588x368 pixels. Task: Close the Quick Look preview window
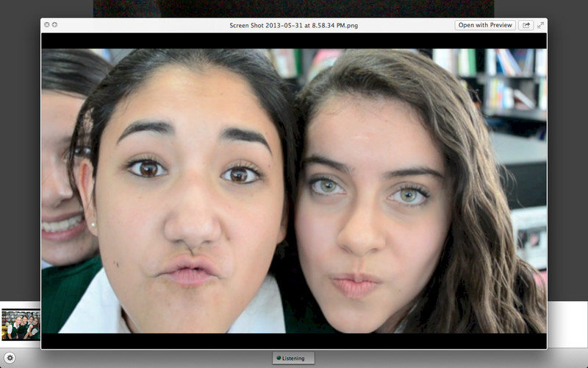[x=47, y=25]
